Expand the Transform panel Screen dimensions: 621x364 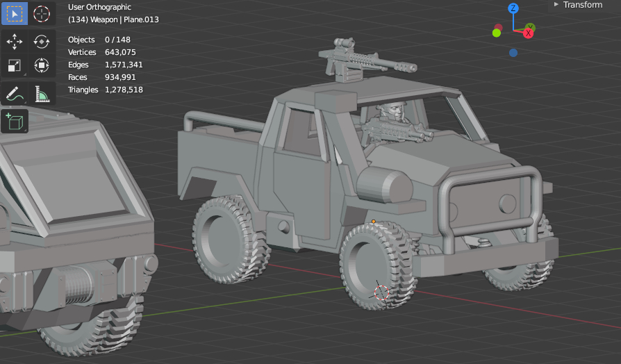[578, 5]
